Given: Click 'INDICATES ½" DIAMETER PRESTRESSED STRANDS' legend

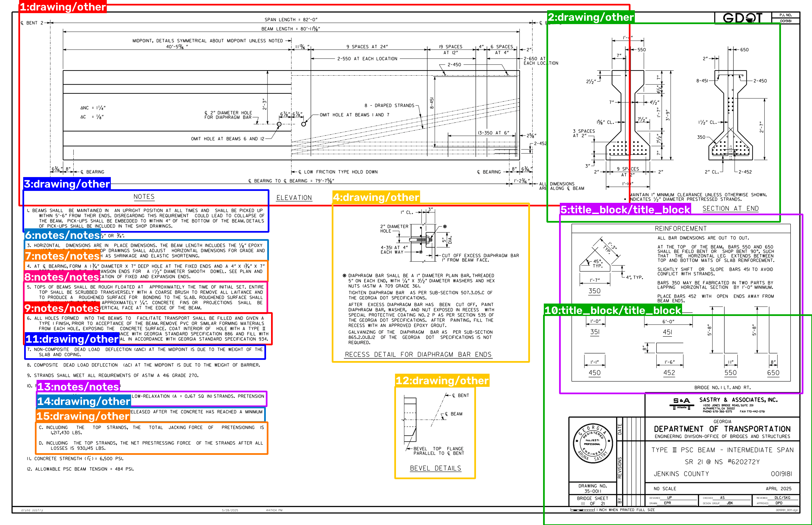Looking at the screenshot, I should click(x=685, y=199).
